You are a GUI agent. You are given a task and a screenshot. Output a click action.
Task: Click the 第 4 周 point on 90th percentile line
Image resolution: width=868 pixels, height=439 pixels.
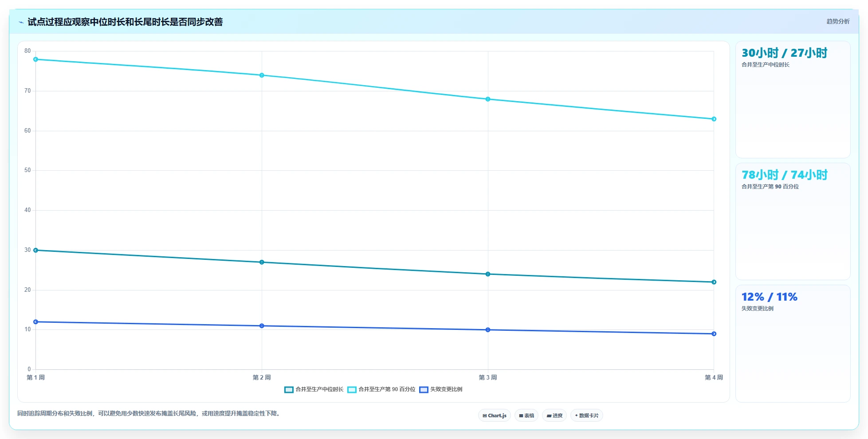(714, 119)
